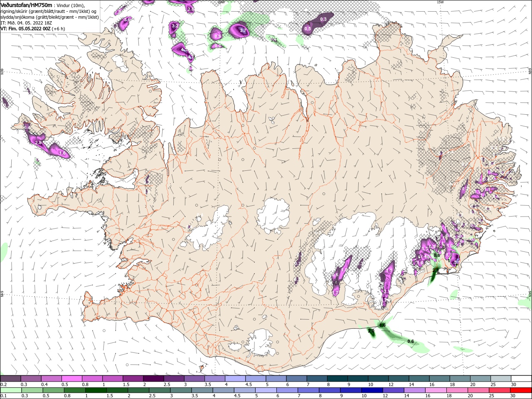
Task: Click the '2.8' snowfall value off the west coast
Action: coord(38,143)
